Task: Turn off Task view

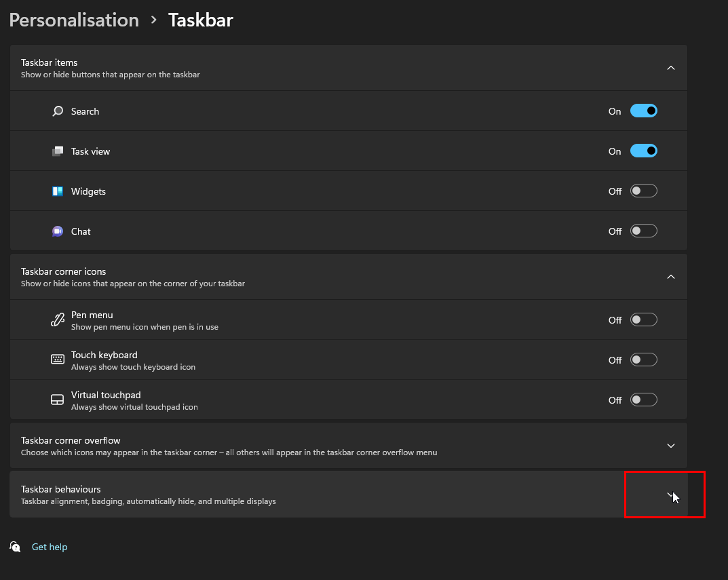Action: pyautogui.click(x=643, y=151)
